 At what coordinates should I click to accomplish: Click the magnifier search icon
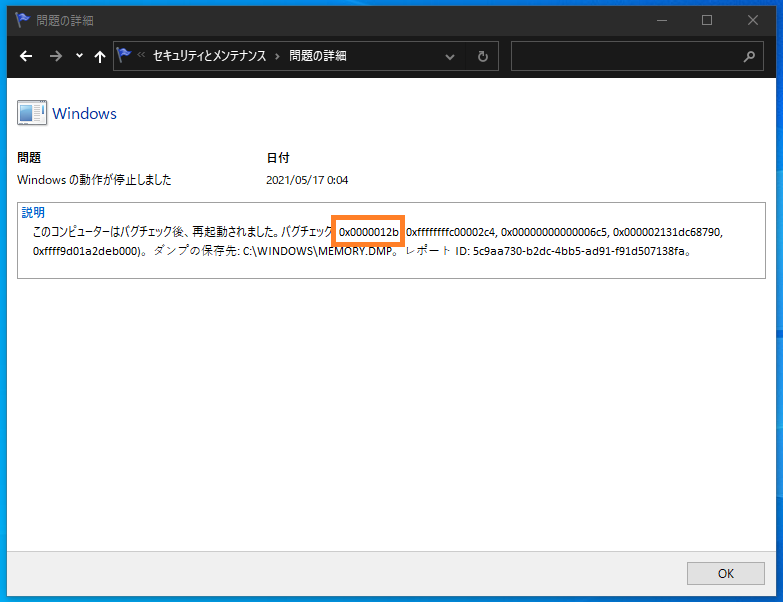[x=749, y=56]
